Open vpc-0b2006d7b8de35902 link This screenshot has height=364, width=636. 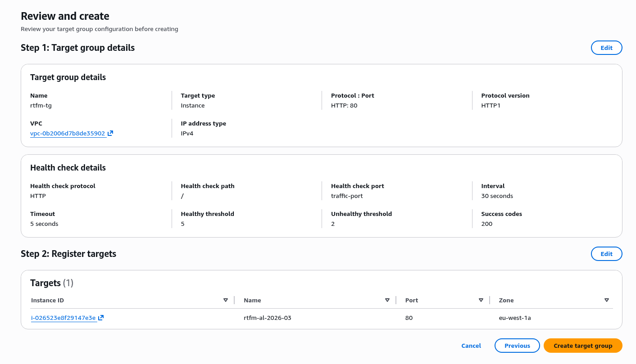click(x=68, y=133)
